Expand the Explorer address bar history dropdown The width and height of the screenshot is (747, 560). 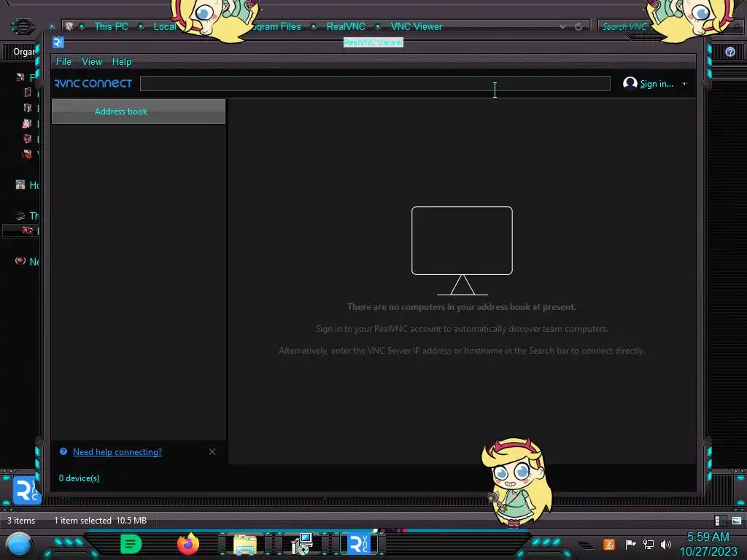(562, 27)
